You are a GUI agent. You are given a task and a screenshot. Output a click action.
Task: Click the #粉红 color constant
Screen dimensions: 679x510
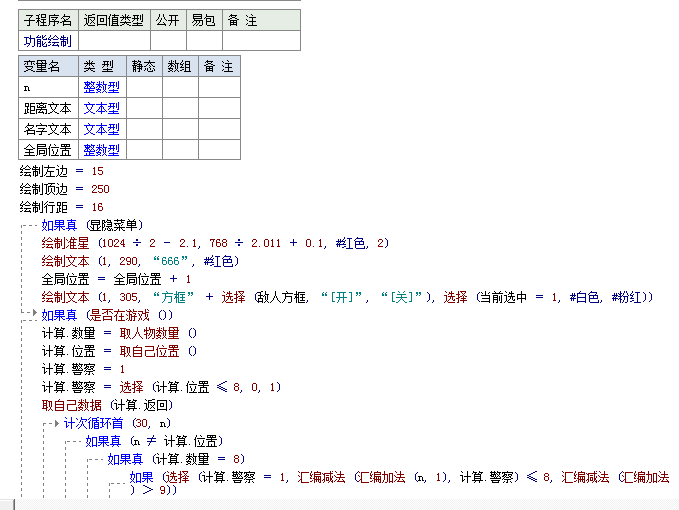(631, 297)
